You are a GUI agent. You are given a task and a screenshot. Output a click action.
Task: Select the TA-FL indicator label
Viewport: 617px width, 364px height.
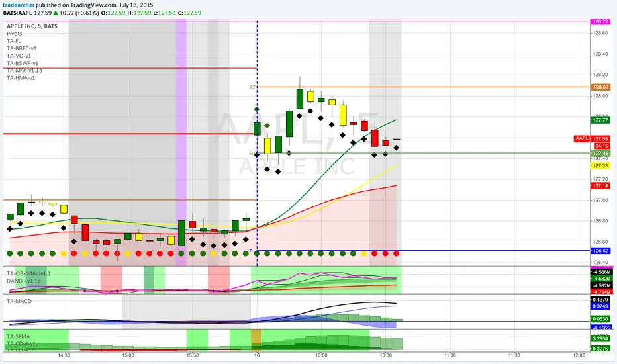(14, 41)
